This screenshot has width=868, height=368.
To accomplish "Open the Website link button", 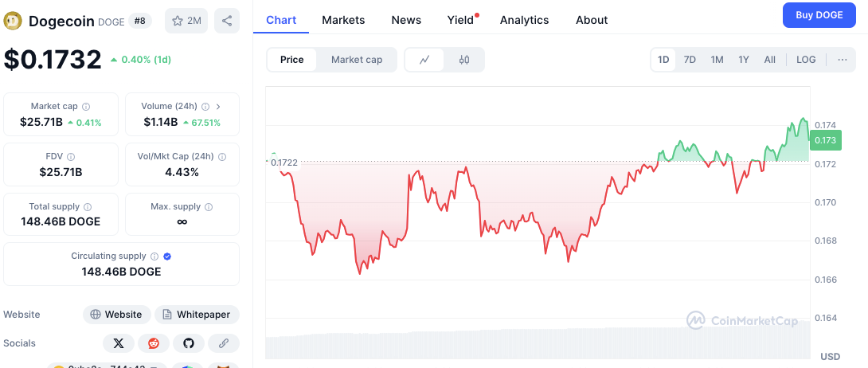I will [x=117, y=315].
